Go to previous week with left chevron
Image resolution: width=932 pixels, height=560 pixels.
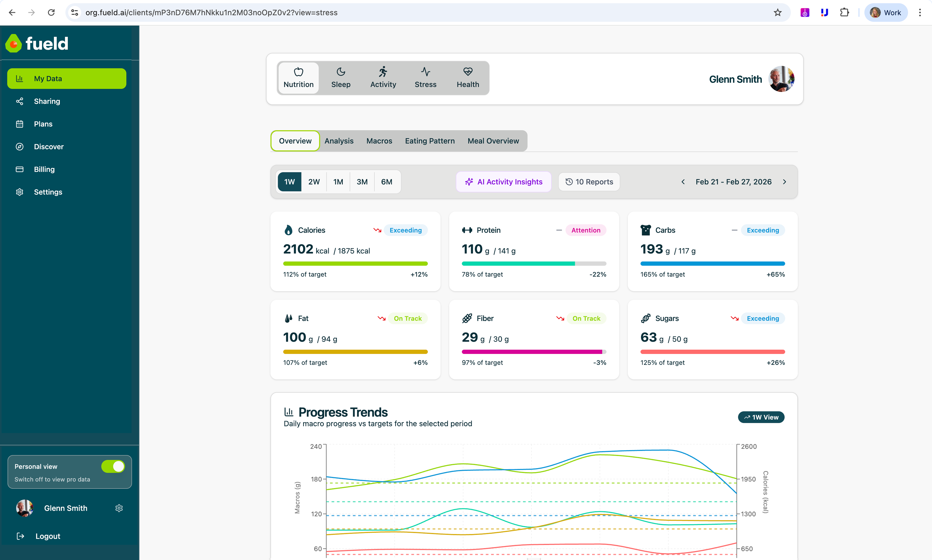coord(683,181)
